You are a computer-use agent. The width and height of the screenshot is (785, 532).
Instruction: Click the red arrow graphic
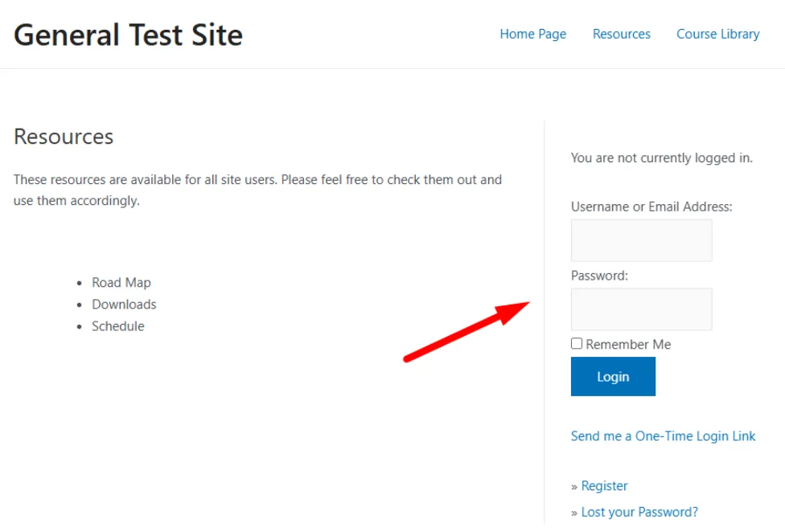[x=466, y=331]
